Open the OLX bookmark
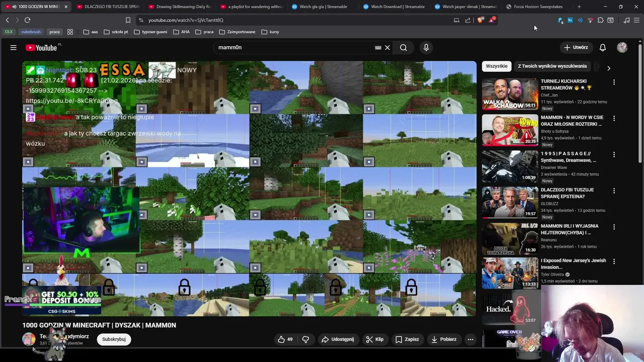644x362 pixels. [9, 32]
